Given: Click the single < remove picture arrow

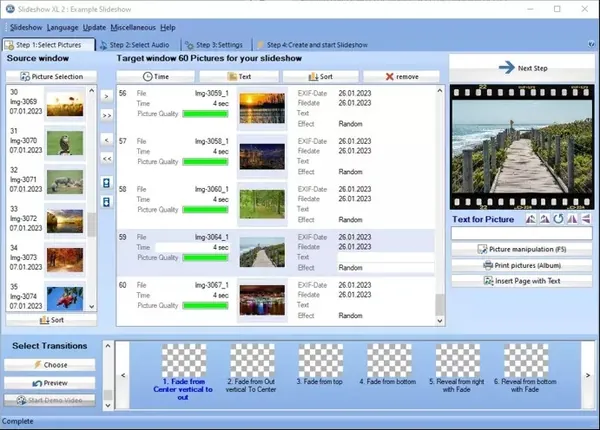Looking at the screenshot, I should point(107,140).
